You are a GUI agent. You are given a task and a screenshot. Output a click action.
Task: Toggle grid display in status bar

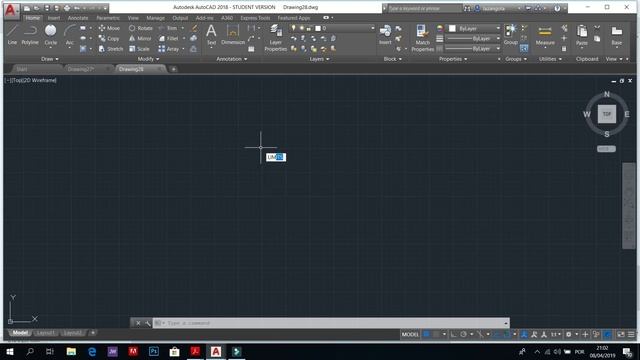click(426, 334)
